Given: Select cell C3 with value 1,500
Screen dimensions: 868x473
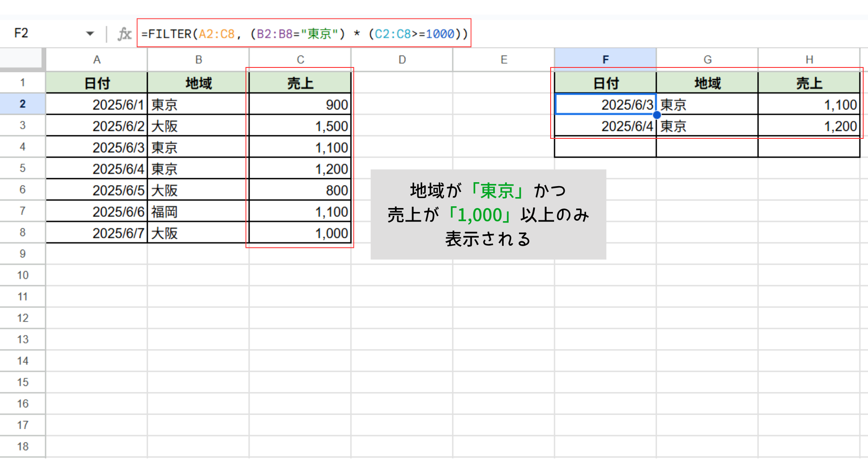Looking at the screenshot, I should click(300, 126).
